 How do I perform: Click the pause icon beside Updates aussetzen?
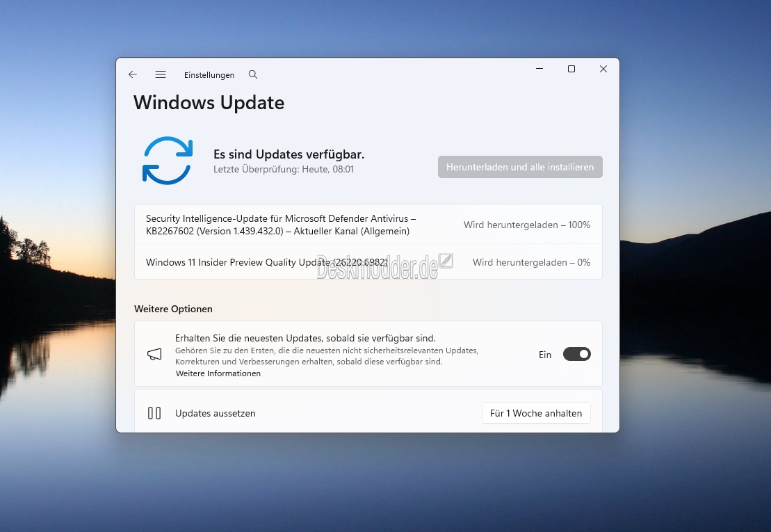154,413
